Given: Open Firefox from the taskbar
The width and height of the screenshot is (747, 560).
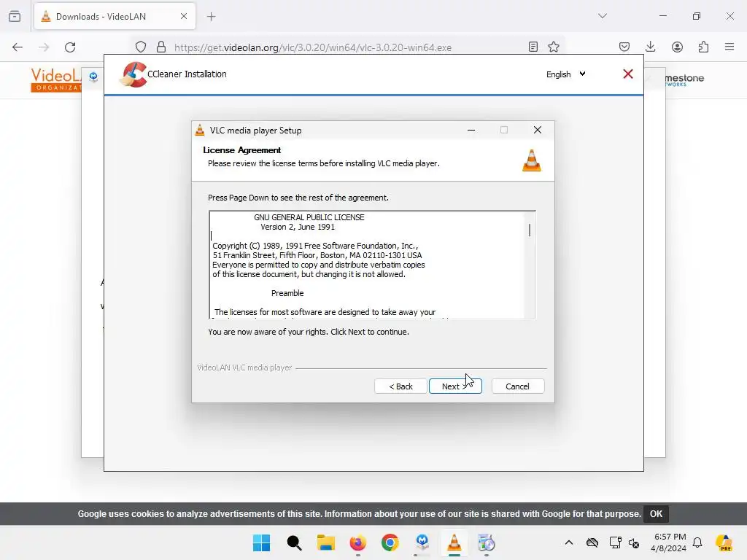Looking at the screenshot, I should (x=357, y=542).
